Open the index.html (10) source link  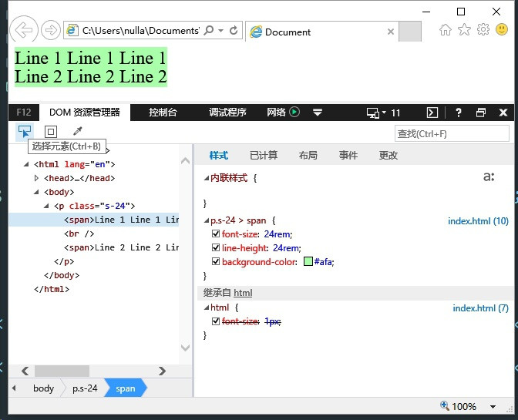(478, 221)
